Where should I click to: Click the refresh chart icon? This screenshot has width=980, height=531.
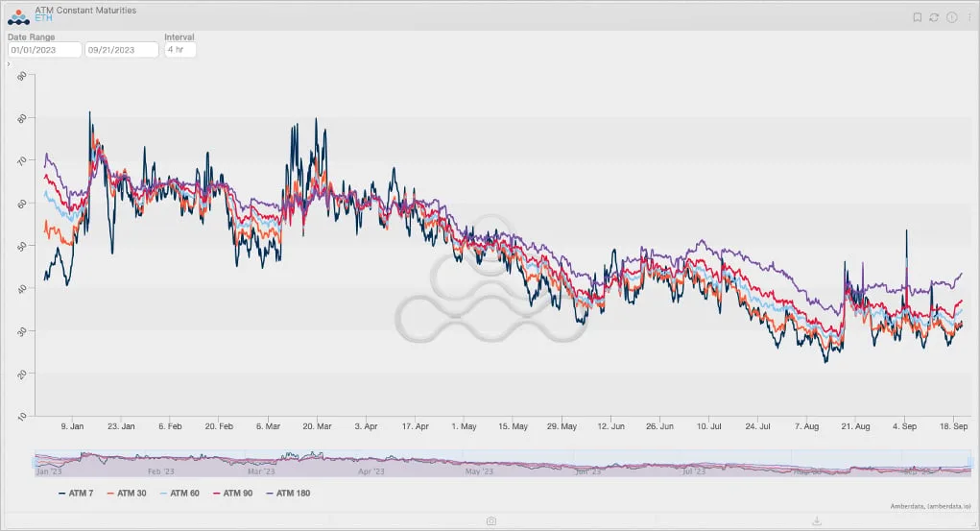pos(934,17)
